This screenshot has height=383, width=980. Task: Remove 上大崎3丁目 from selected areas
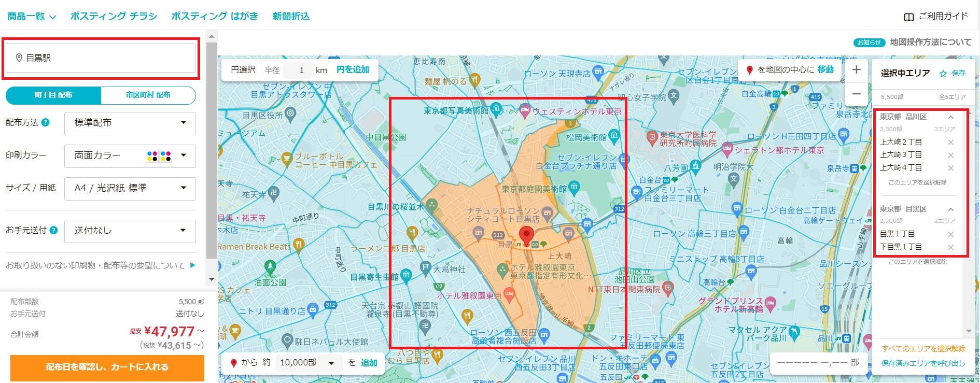(950, 155)
